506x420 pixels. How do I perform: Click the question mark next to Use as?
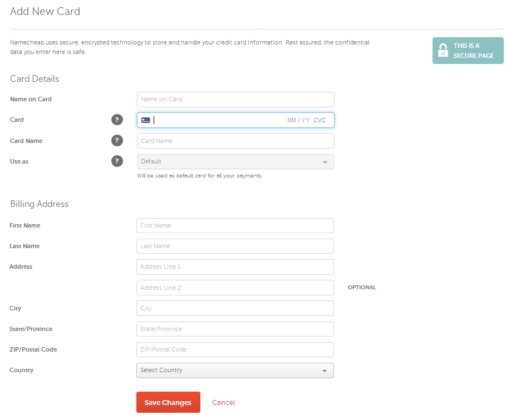[x=117, y=161]
